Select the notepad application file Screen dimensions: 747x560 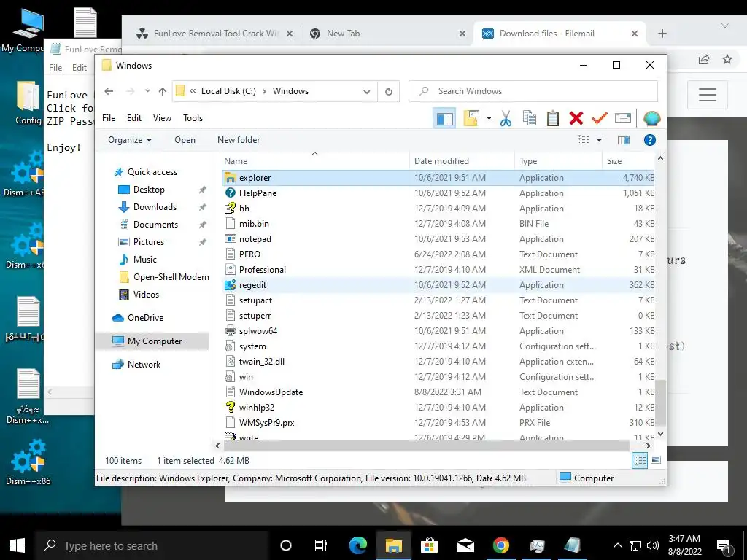coord(438,239)
